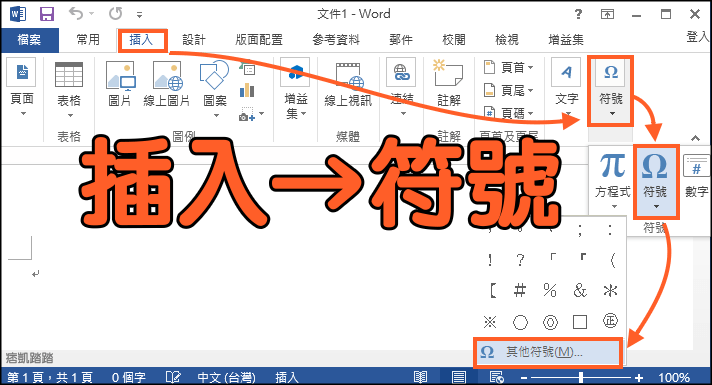Switch to Read Mode view
The height and width of the screenshot is (385, 712).
pos(420,377)
